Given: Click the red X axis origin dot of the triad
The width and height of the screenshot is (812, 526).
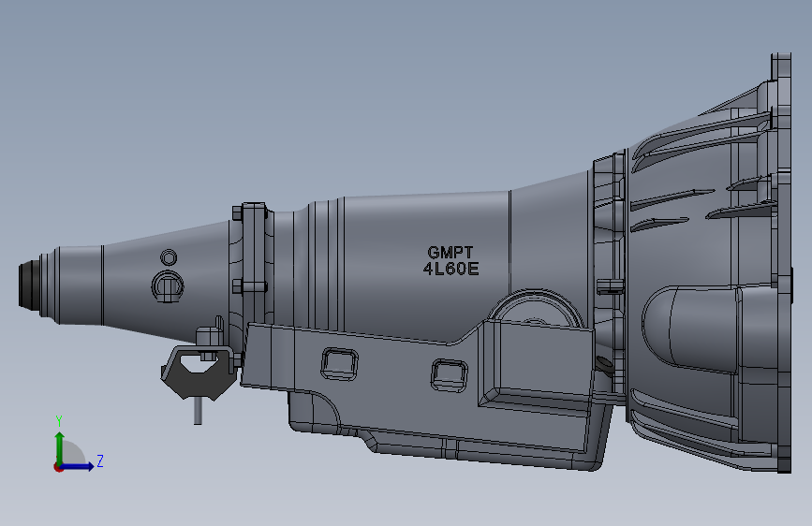Looking at the screenshot, I should coord(58,467).
